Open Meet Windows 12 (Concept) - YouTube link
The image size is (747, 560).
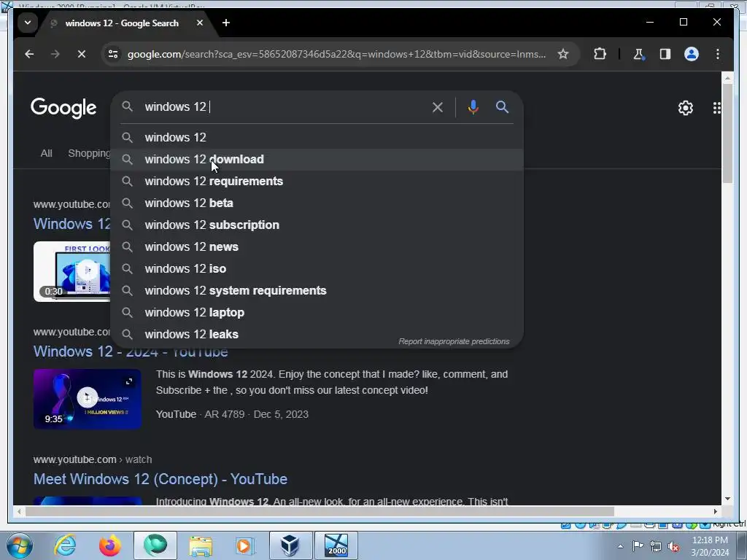(x=160, y=479)
